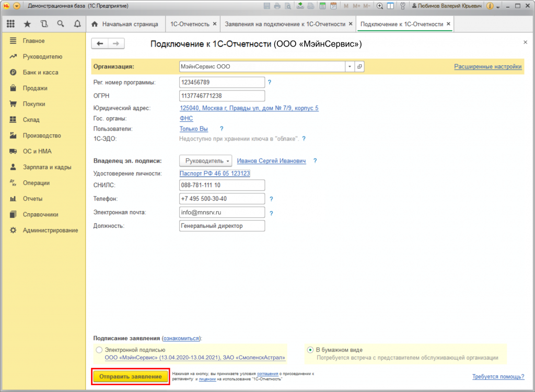Open the History scroll icon
Screen dimensions: 535x392
click(44, 24)
